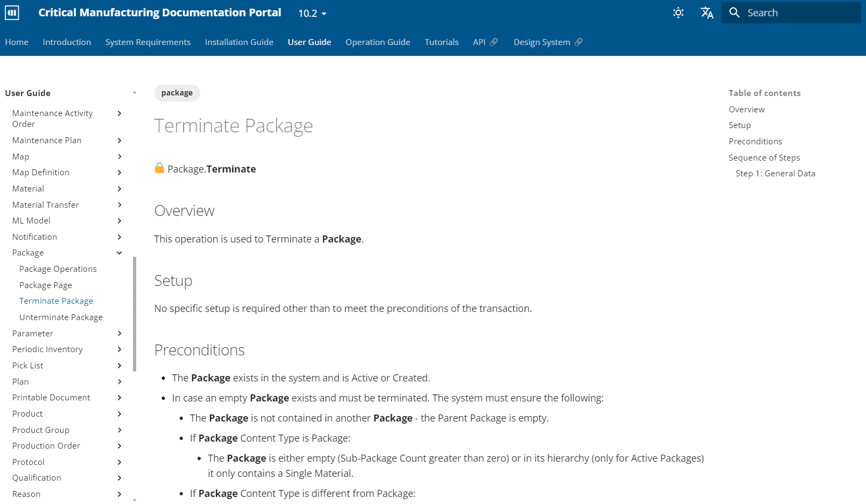This screenshot has width=866, height=504.
Task: Click the search magnifier icon
Action: (x=734, y=12)
